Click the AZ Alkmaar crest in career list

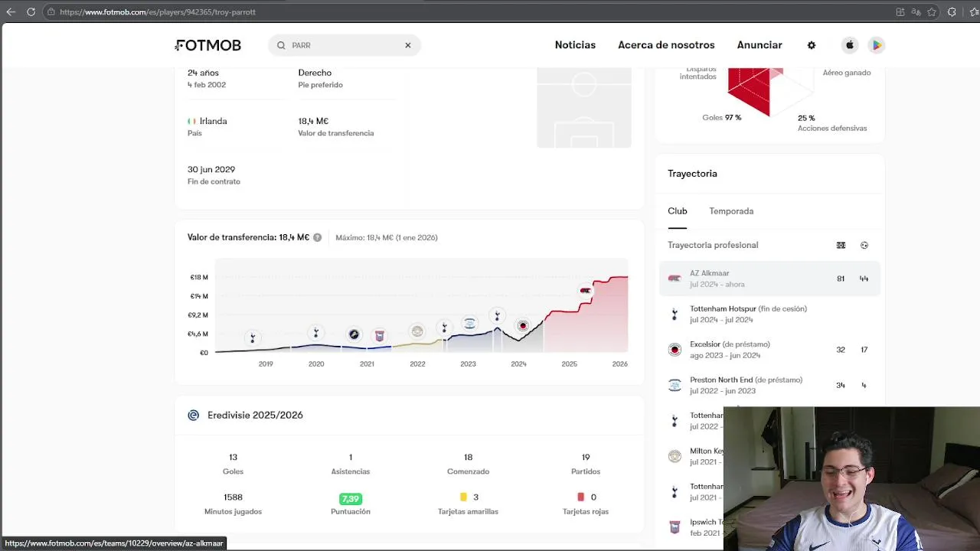click(675, 279)
